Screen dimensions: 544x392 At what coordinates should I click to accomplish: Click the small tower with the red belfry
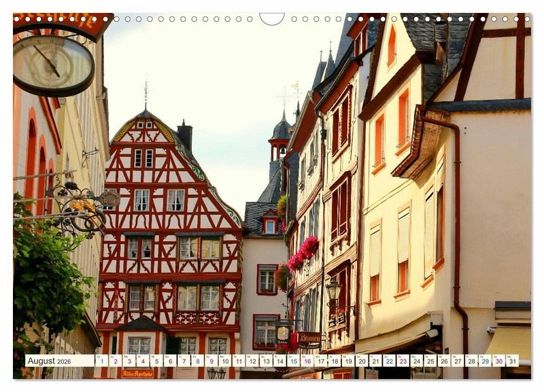[x=279, y=139]
